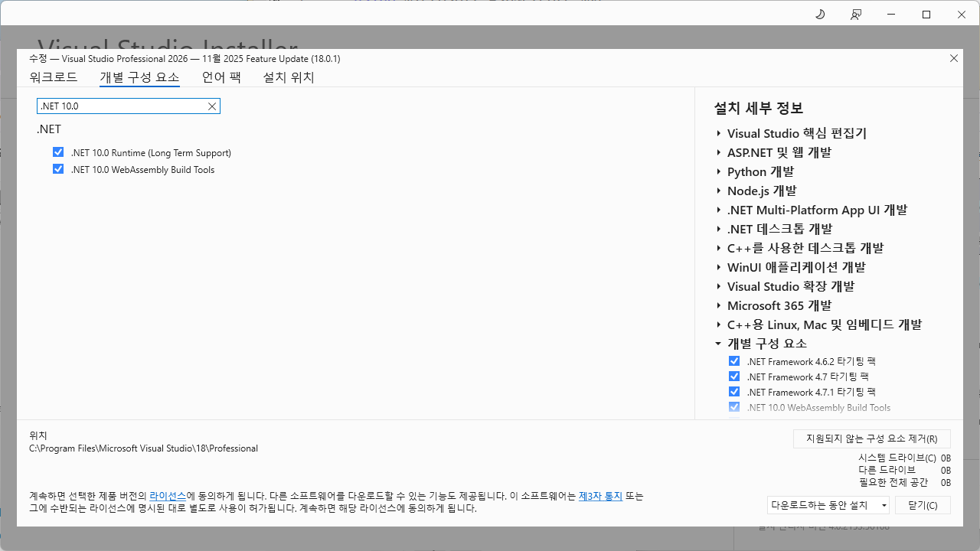Collapse 개별 구성 요소 section
This screenshot has height=551, width=980.
pos(719,344)
